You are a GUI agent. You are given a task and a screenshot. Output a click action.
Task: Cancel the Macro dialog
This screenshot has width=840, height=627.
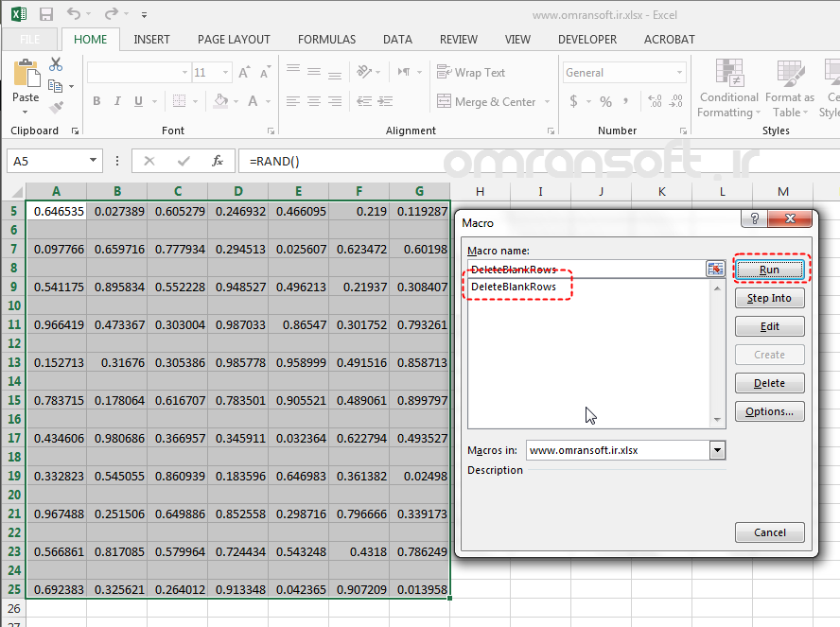(x=770, y=532)
